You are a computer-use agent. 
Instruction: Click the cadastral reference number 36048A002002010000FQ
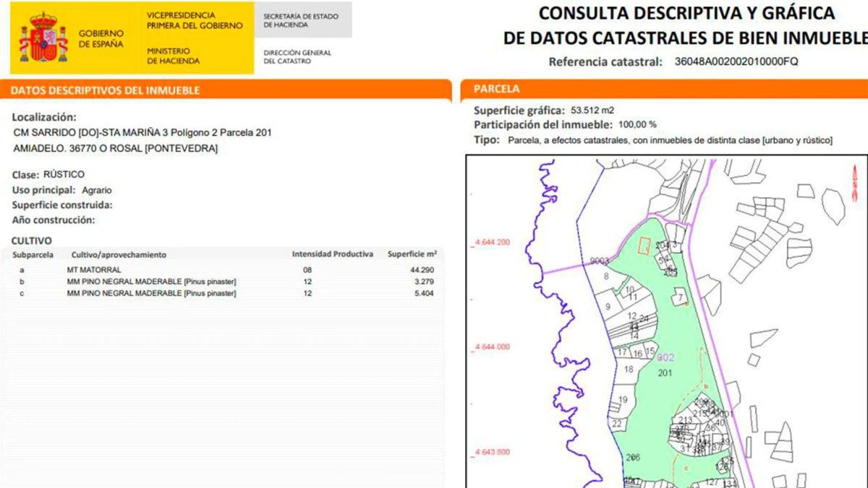[736, 62]
